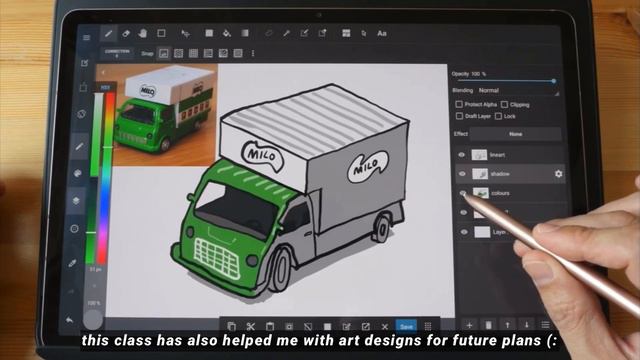The height and width of the screenshot is (360, 640).
Task: Enable the sixth snap guide icon
Action: (x=238, y=53)
